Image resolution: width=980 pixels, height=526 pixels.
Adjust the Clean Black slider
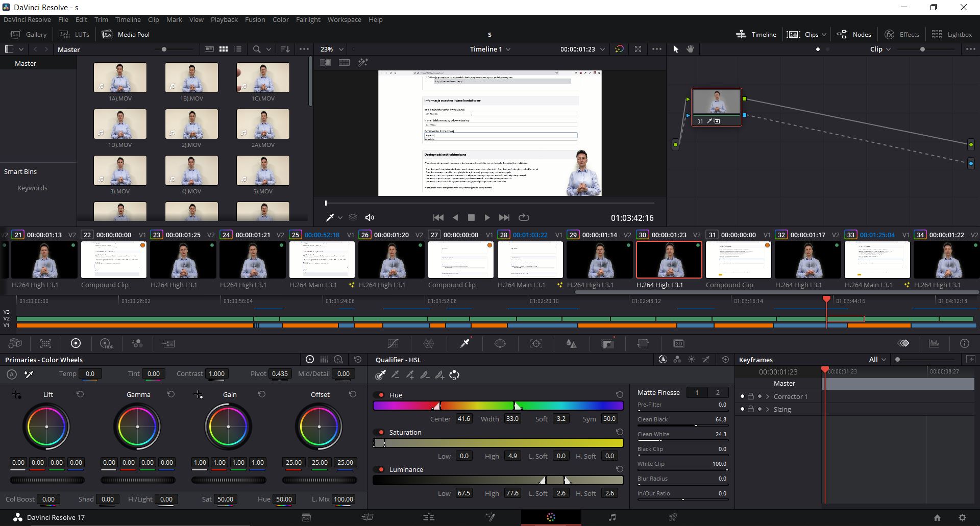coord(682,425)
